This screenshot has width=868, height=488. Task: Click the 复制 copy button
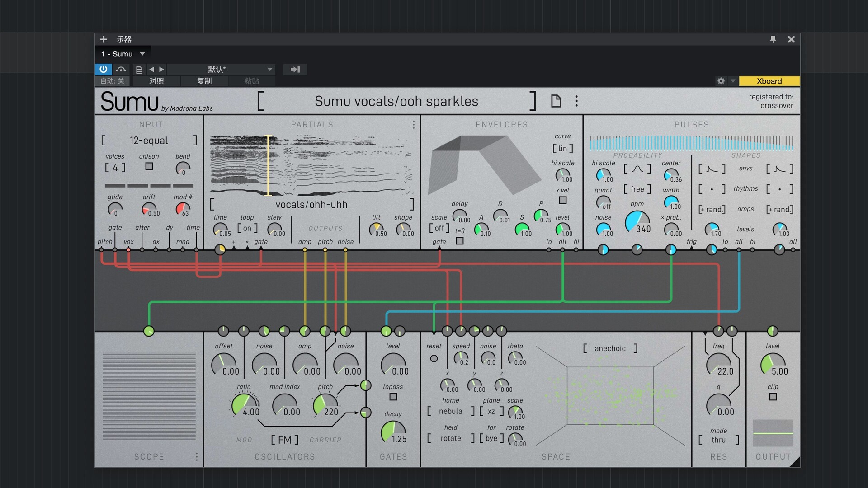coord(204,81)
